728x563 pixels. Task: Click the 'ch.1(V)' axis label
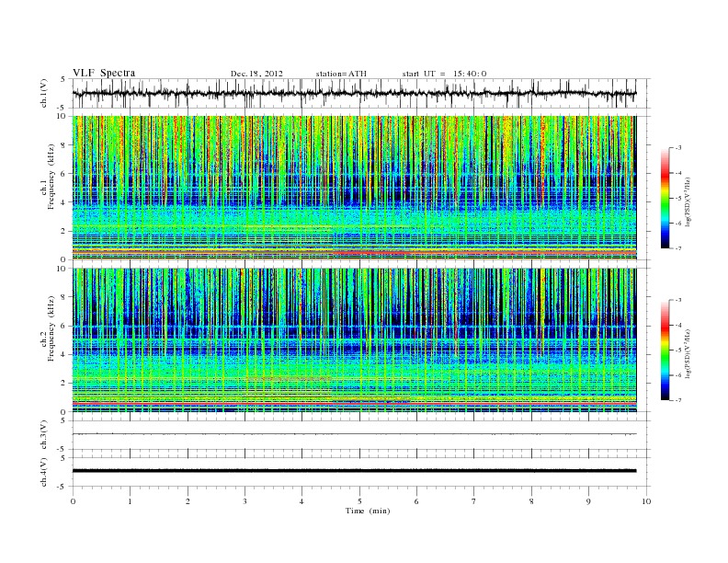43,93
